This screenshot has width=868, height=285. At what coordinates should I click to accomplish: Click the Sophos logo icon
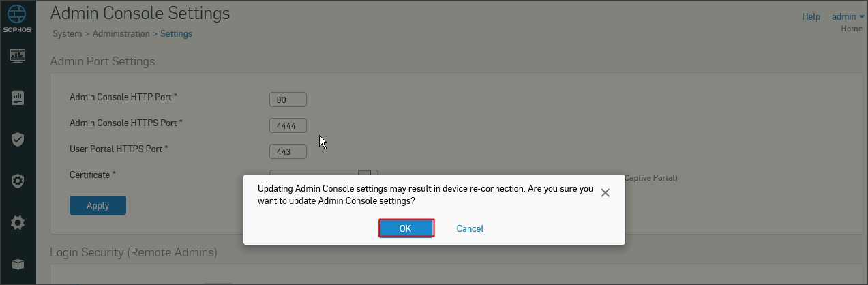(18, 18)
